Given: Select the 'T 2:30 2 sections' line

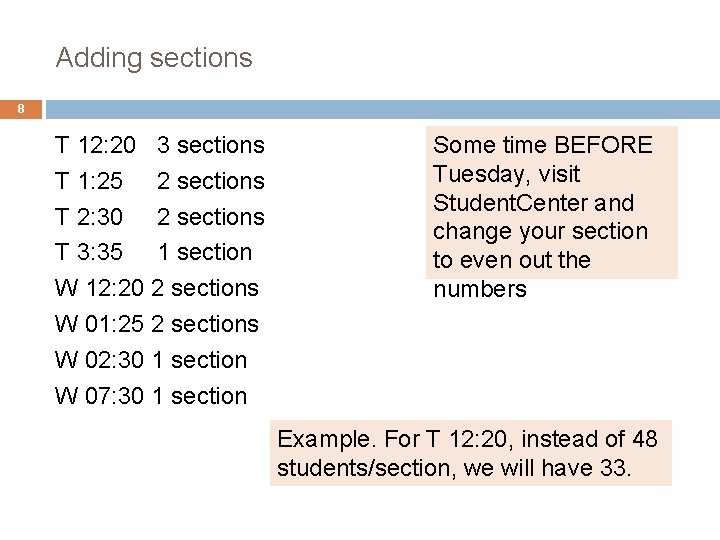Looking at the screenshot, I should pos(160,217).
